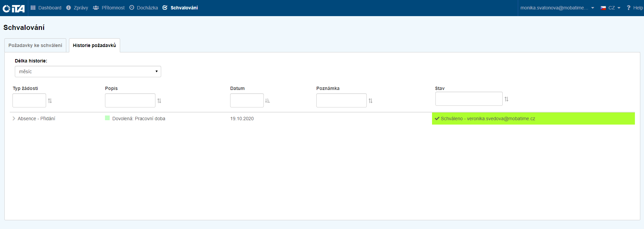
Task: Open the Délka historie dropdown
Action: click(88, 72)
